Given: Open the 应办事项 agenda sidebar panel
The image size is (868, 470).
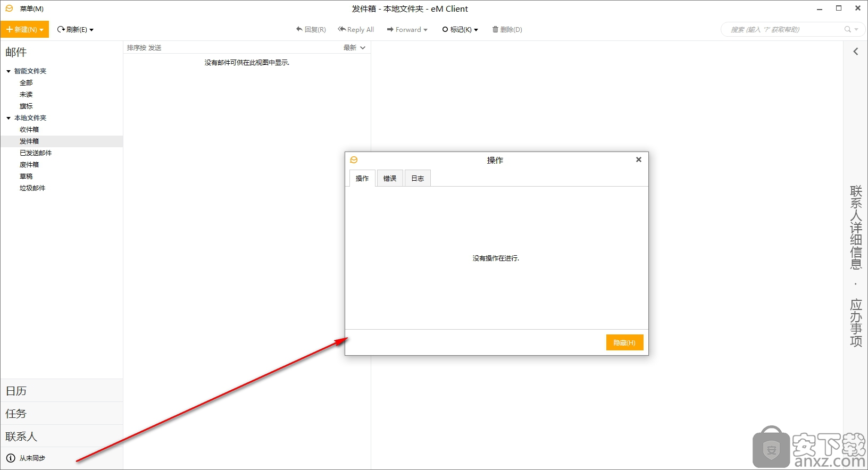Looking at the screenshot, I should pos(856,323).
